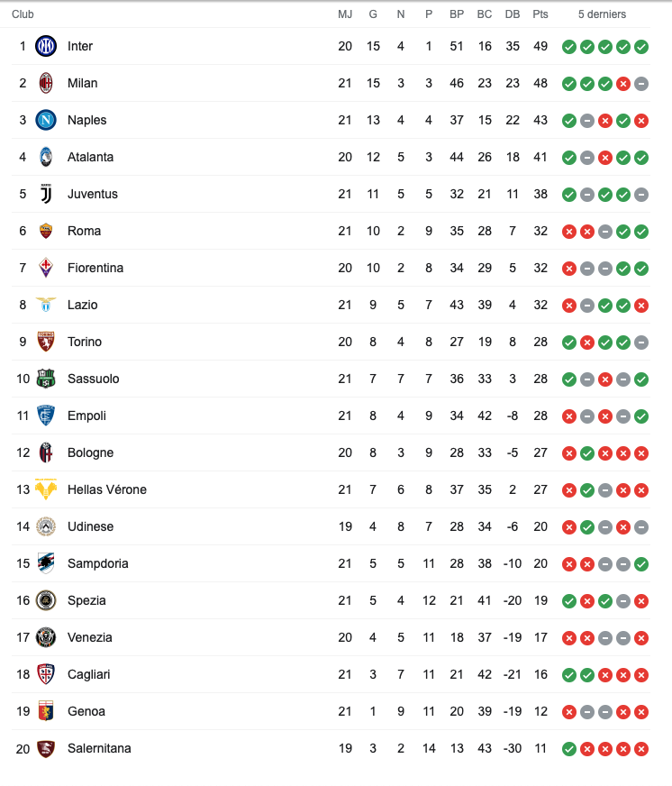This screenshot has width=672, height=786.
Task: Open the Lazio team page
Action: [x=84, y=305]
